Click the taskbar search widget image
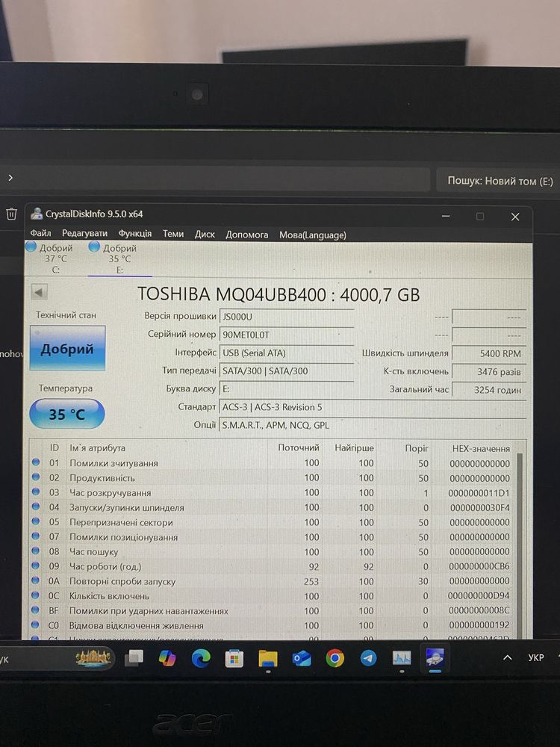The height and width of the screenshot is (747, 560). (93, 659)
